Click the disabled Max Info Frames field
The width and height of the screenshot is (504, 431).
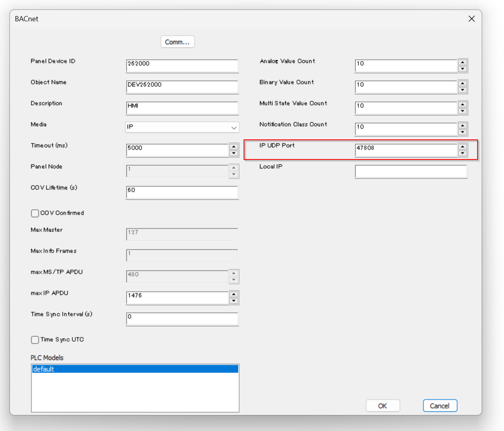click(182, 255)
